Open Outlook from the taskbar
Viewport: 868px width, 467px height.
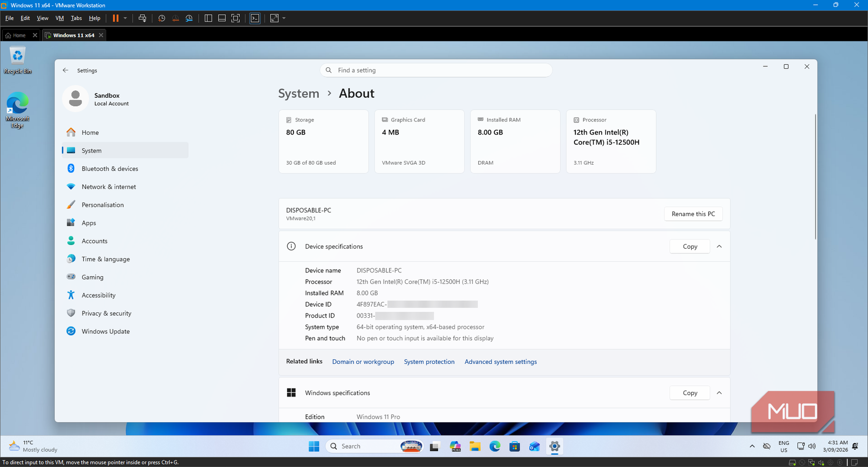click(x=534, y=446)
